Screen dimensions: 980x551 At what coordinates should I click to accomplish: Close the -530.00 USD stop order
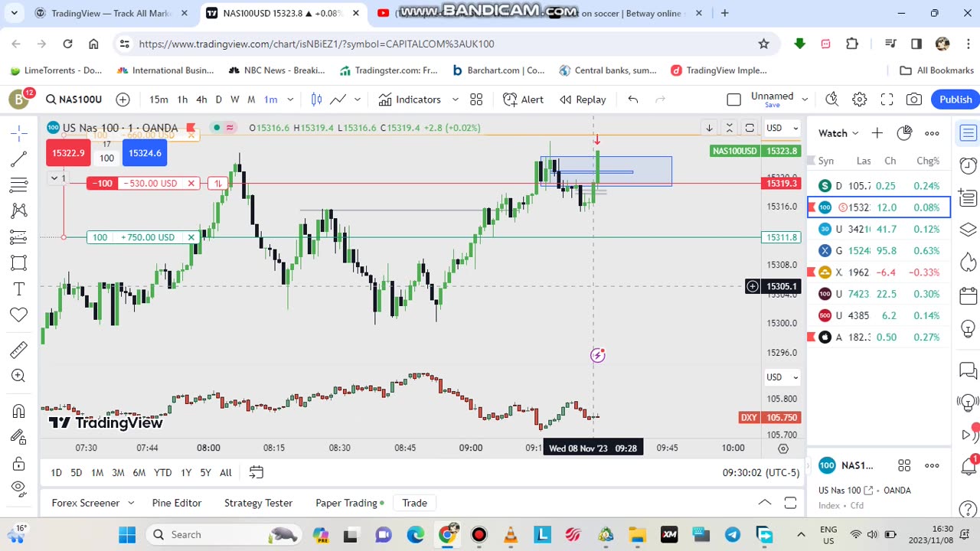(191, 183)
